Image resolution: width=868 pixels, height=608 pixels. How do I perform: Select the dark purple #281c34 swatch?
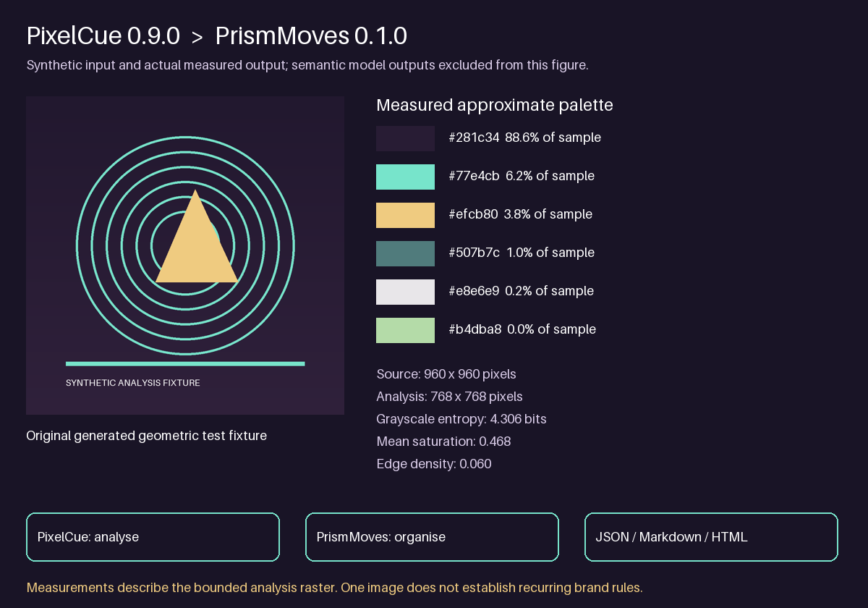pyautogui.click(x=405, y=138)
